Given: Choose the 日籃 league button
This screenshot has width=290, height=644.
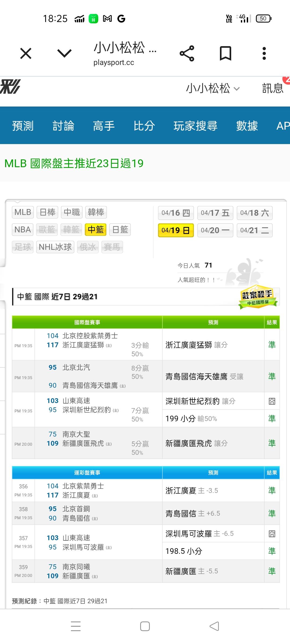Looking at the screenshot, I should [120, 230].
